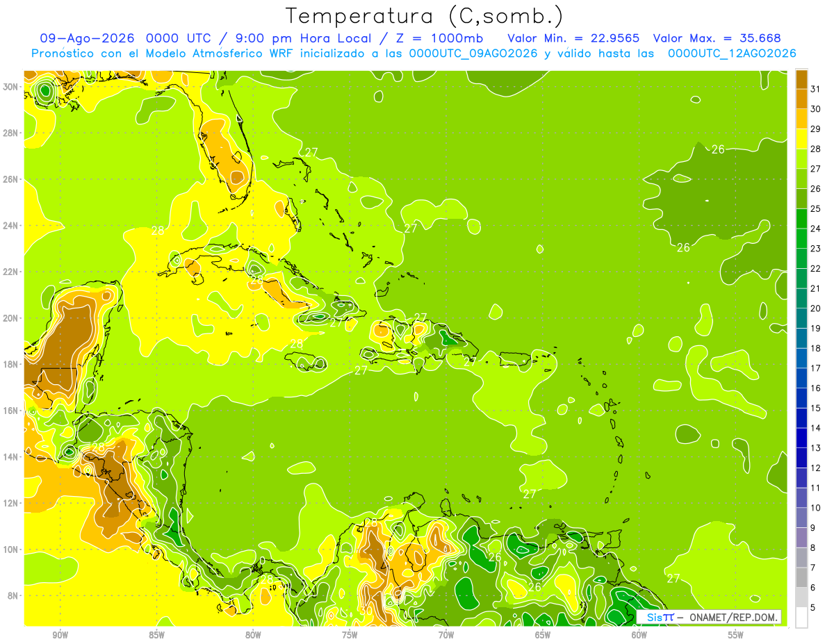Click the legend value 20

815,308
